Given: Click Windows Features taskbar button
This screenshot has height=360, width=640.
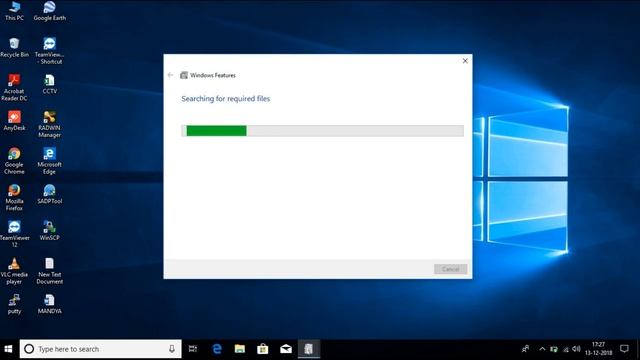Looking at the screenshot, I should pos(309,349).
